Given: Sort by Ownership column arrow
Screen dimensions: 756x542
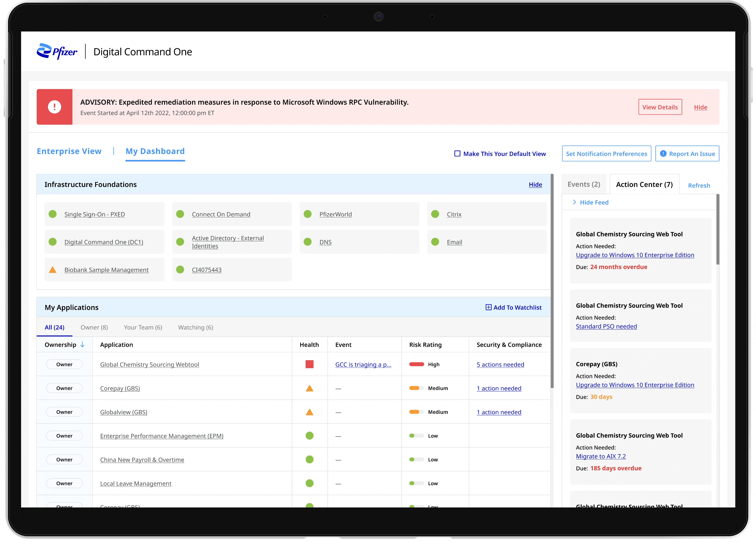Looking at the screenshot, I should click(x=82, y=344).
